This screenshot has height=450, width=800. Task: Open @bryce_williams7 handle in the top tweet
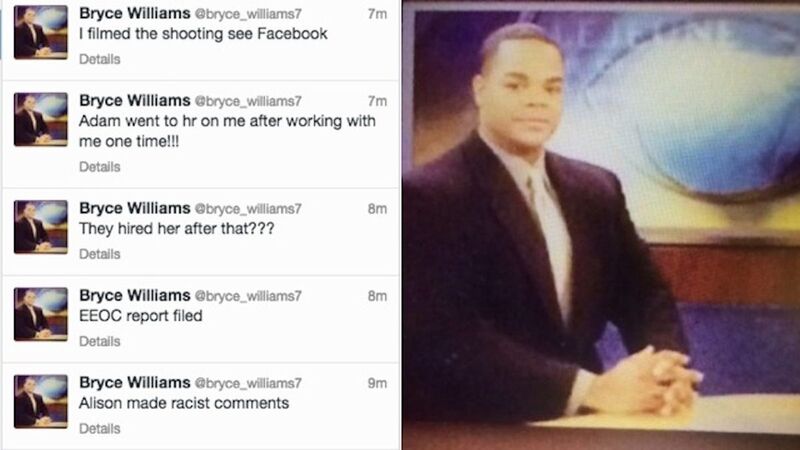tap(248, 14)
